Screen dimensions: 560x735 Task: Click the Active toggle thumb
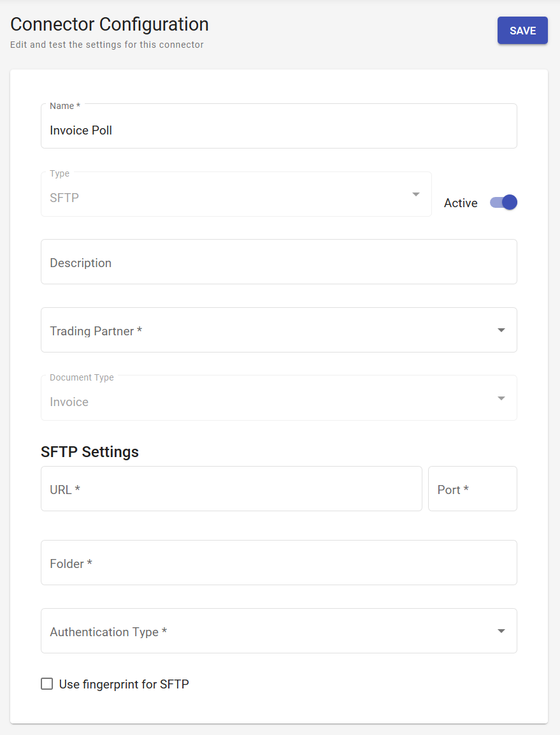508,202
